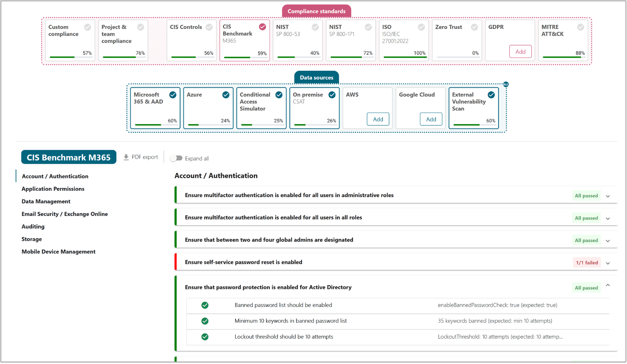Click All passed badge on administrative roles row

586,196
